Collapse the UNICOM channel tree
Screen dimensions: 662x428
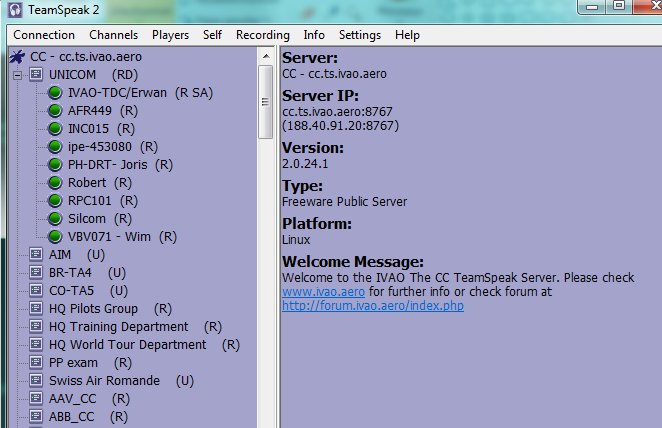(x=17, y=75)
